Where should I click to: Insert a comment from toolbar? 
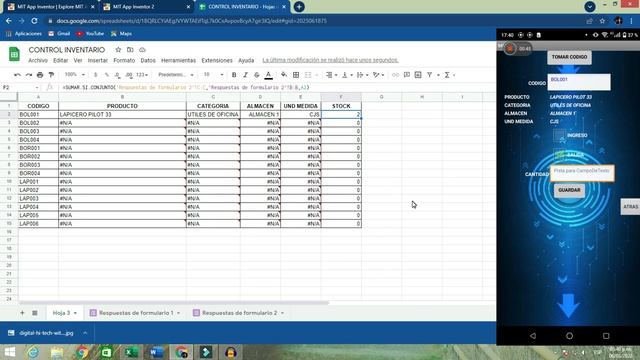pos(407,75)
